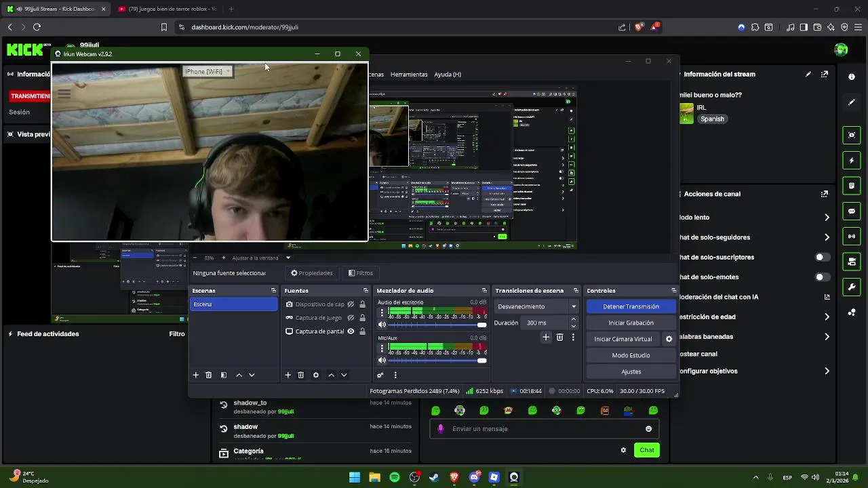The image size is (868, 488).
Task: Click Detener Transmisión button
Action: [x=631, y=306]
